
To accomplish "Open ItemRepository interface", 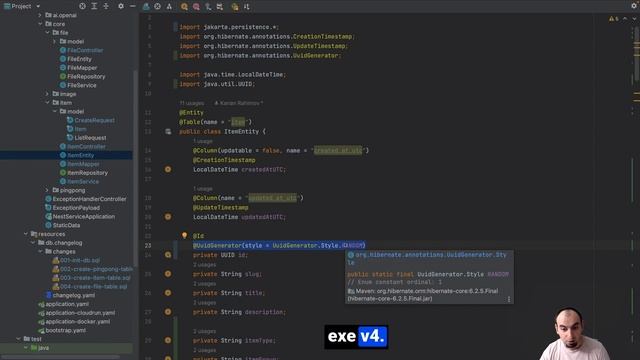I will click(x=87, y=173).
